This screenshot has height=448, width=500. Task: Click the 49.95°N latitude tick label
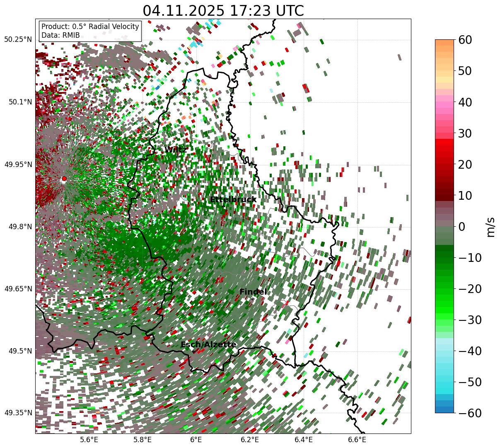click(x=18, y=165)
